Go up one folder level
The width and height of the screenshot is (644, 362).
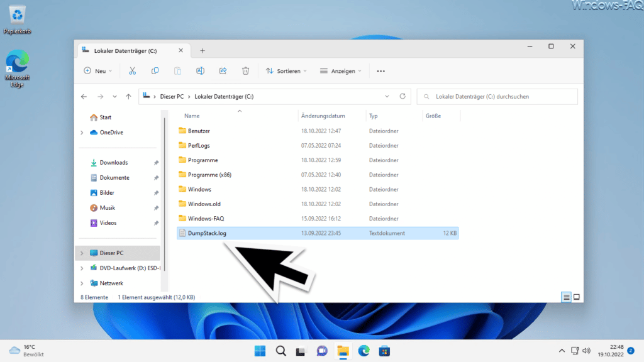(x=128, y=96)
